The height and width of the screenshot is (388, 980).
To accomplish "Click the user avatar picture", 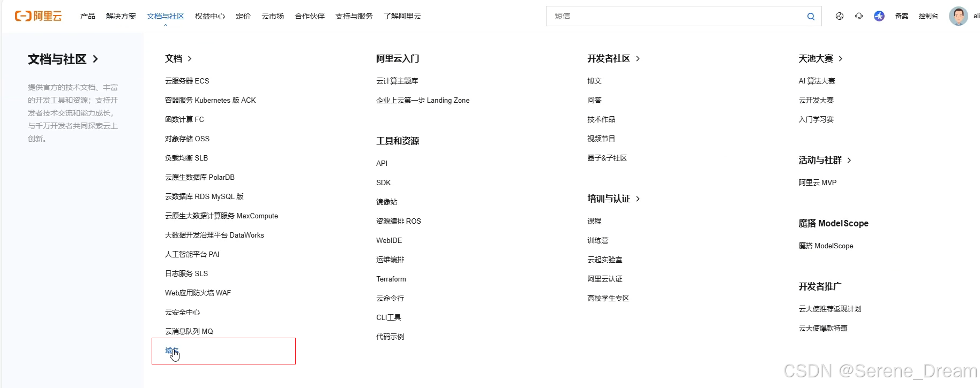I will click(x=958, y=16).
